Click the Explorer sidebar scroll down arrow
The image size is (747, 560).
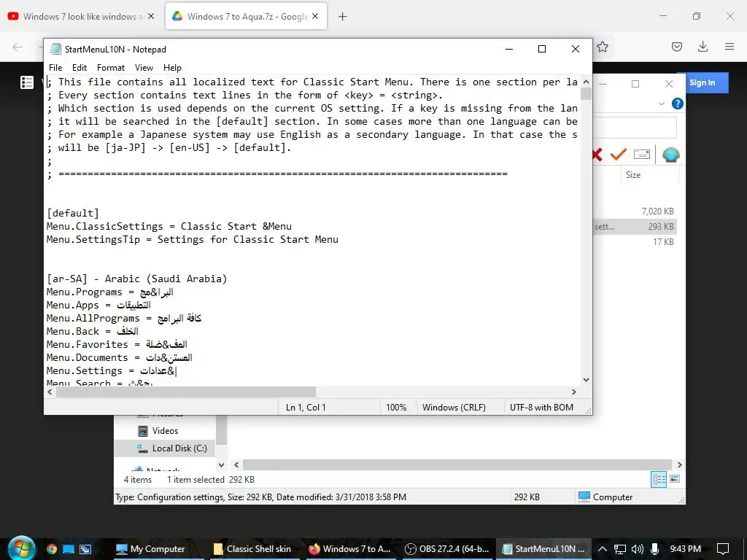221,464
